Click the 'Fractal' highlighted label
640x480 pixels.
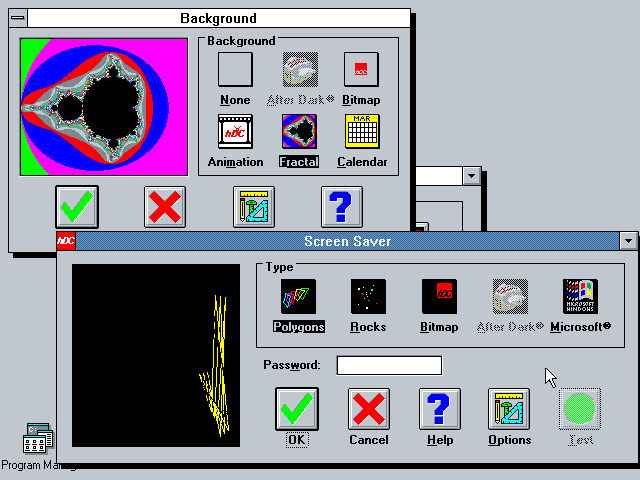299,162
